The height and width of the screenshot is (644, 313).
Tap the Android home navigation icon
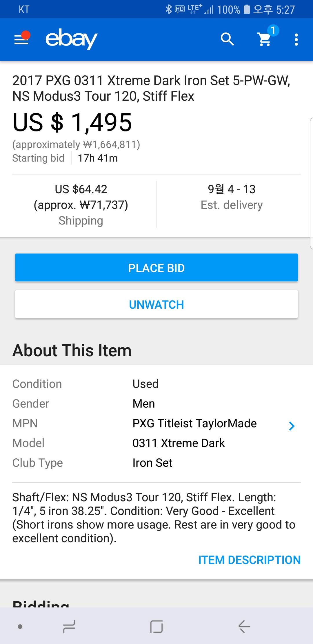(x=156, y=627)
